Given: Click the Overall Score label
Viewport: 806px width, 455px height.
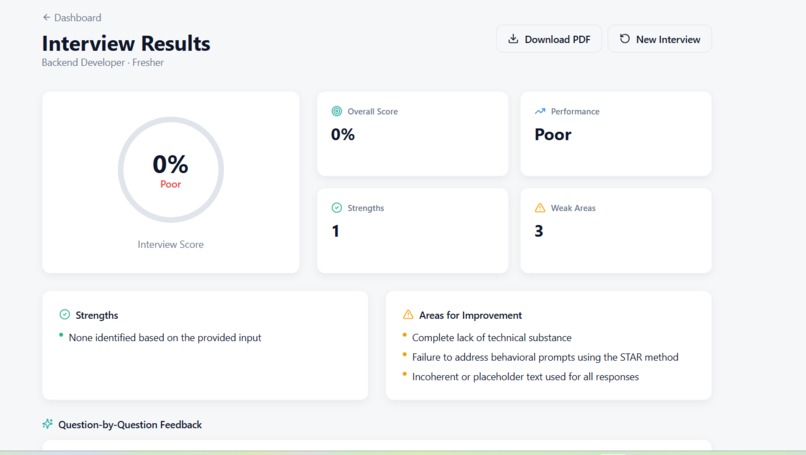Looking at the screenshot, I should click(x=373, y=112).
